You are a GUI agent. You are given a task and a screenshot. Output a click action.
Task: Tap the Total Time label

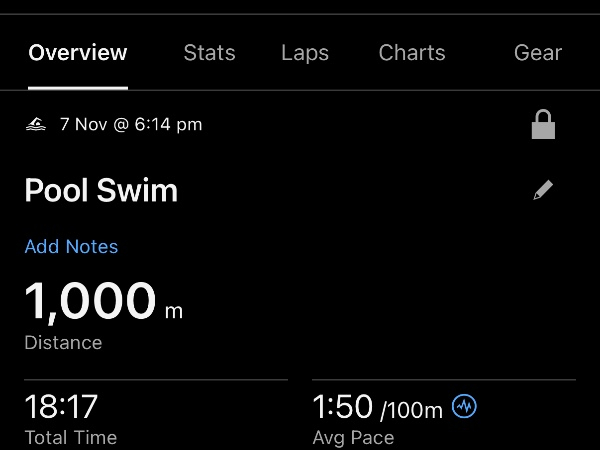click(70, 437)
